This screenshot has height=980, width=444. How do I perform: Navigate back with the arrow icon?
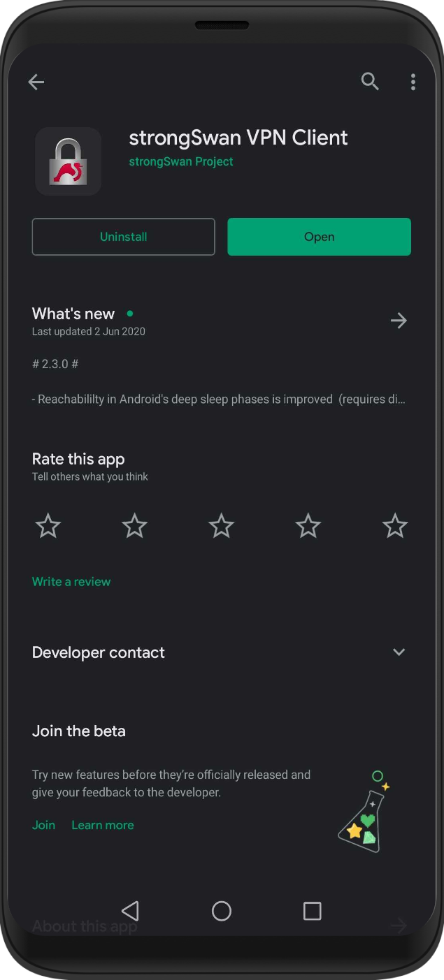coord(36,82)
